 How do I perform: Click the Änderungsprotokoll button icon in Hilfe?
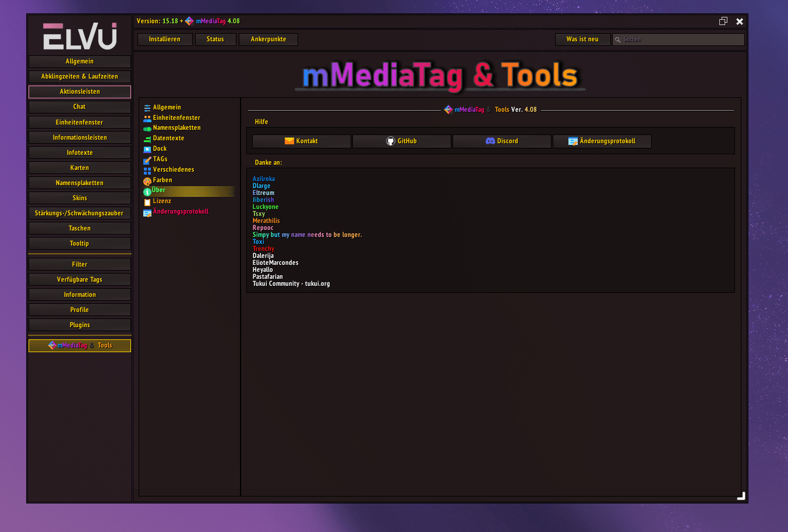click(x=573, y=141)
